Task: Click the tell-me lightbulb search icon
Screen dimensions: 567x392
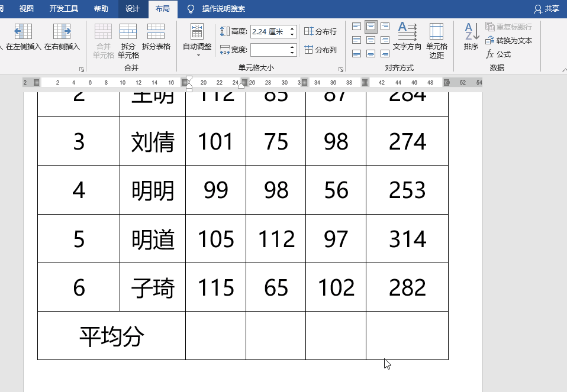Action: coord(191,9)
